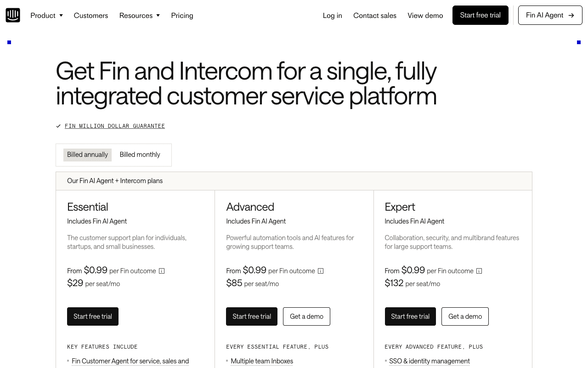Click the Essential plan heading
588x368 pixels.
(88, 207)
